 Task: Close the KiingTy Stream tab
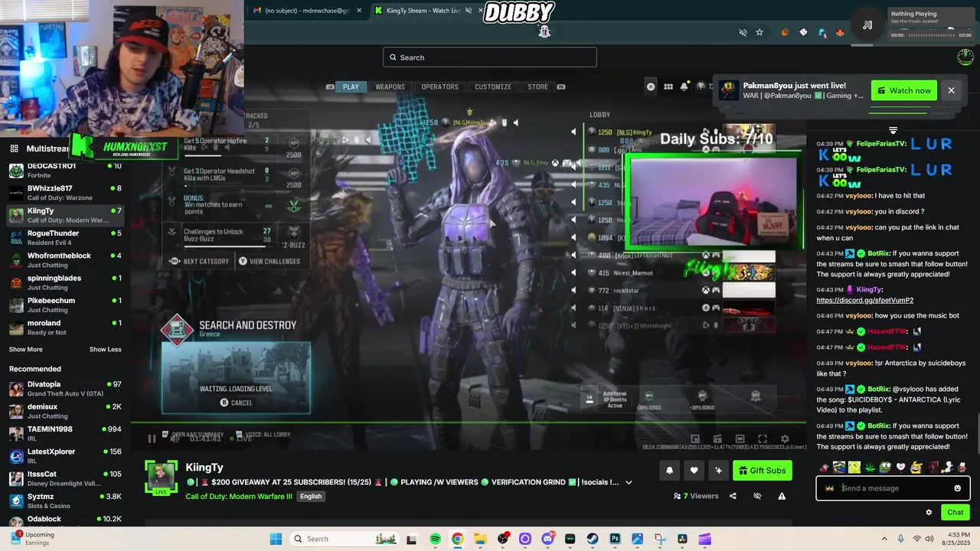[x=482, y=11]
